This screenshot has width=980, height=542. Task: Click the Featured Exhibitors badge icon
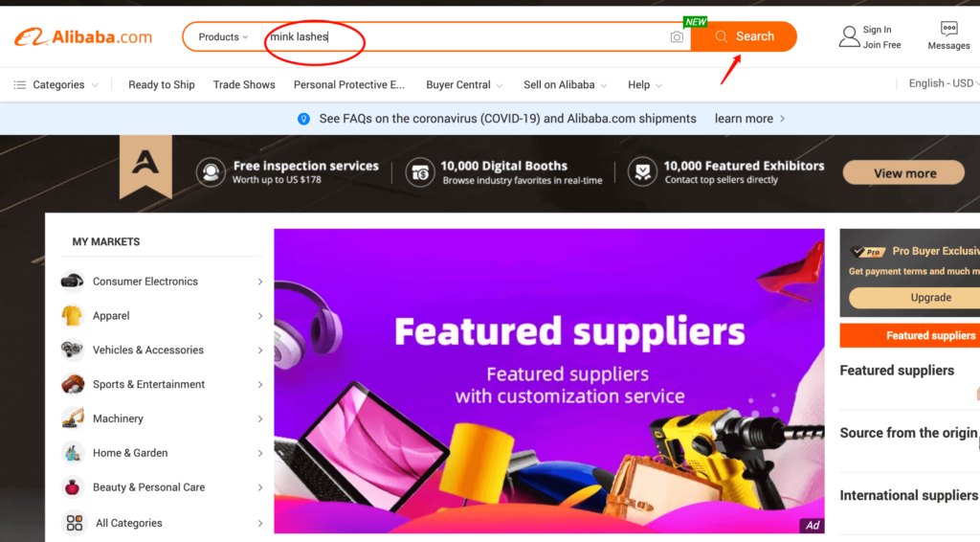tap(642, 172)
